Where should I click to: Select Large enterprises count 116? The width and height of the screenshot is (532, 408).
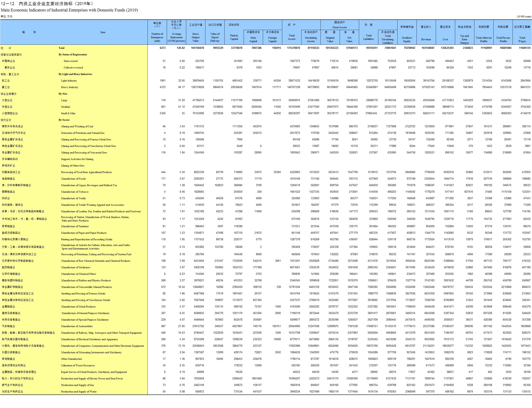163,100
